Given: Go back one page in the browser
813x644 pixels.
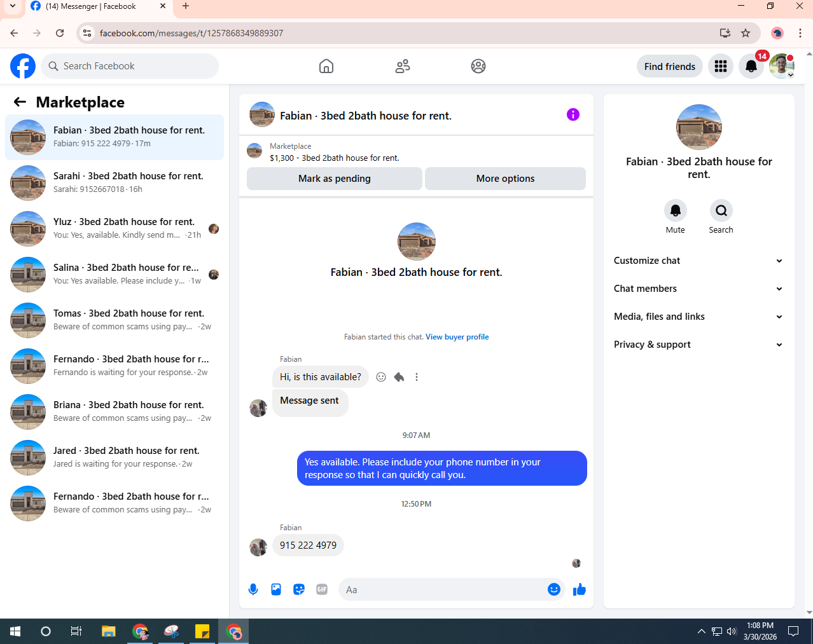Looking at the screenshot, I should (x=14, y=33).
